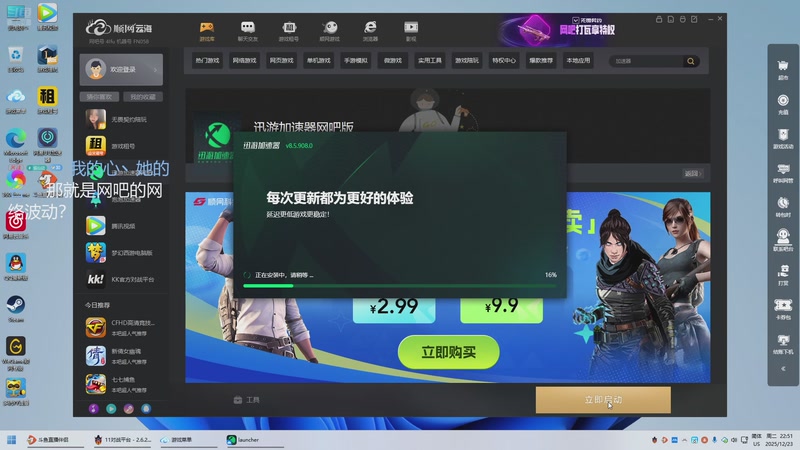
Task: Open the 顺网游戏 icon in top bar
Action: [x=330, y=31]
